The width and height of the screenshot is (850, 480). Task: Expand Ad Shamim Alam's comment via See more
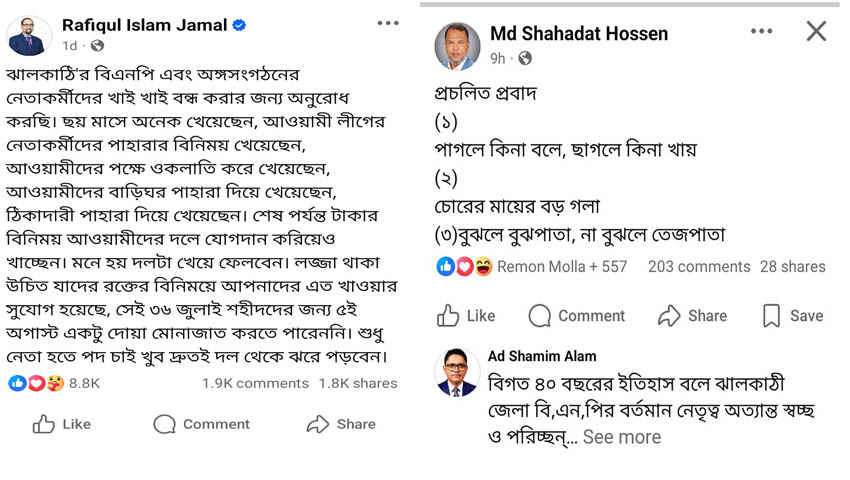coord(622,437)
